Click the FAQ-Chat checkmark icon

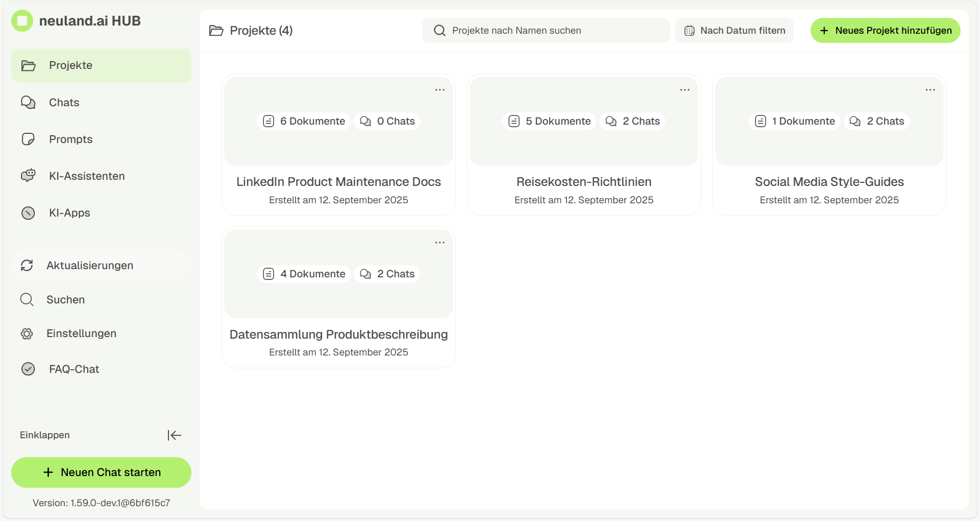pos(28,369)
